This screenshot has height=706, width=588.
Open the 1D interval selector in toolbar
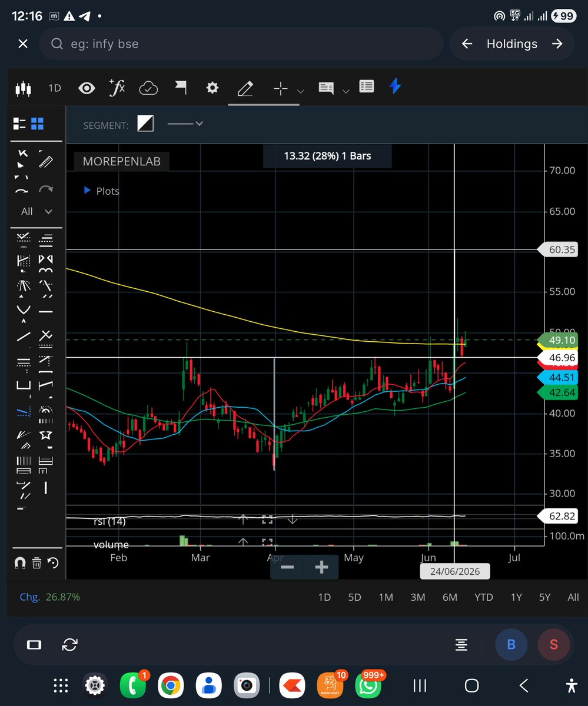point(55,88)
